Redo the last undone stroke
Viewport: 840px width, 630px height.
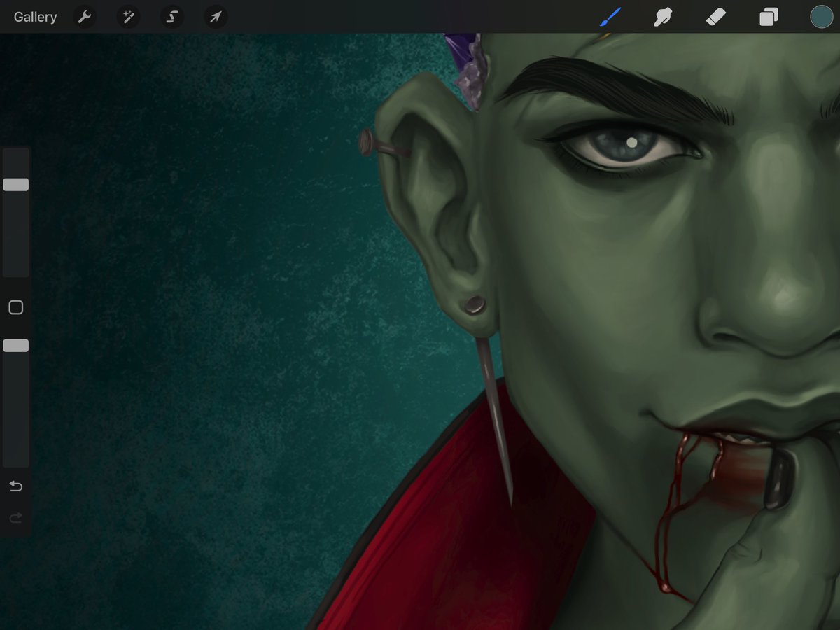coord(16,518)
